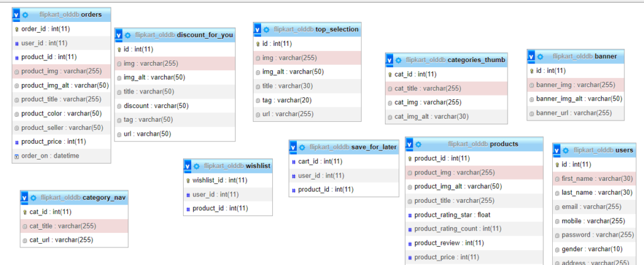Screen dimensions: 644x265
Task: Select 'url : varchar(255)' in top_selection
Action: click(307, 114)
